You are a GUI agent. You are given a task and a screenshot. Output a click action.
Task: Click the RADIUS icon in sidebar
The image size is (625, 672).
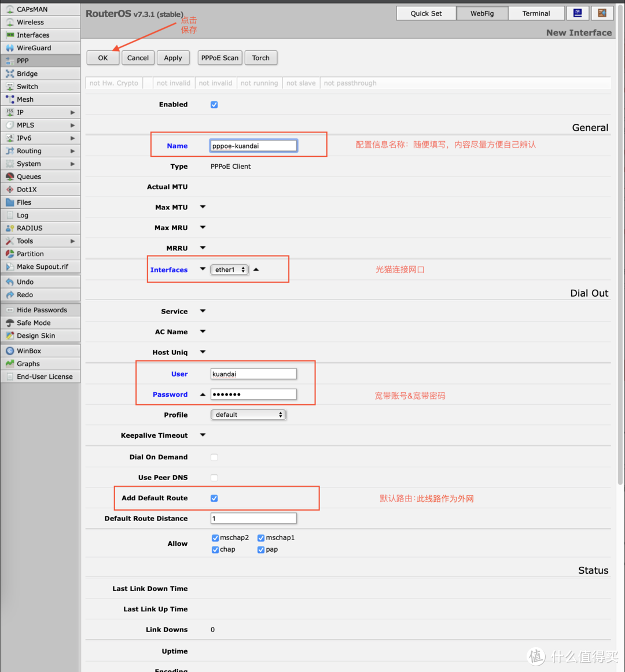[x=10, y=228]
